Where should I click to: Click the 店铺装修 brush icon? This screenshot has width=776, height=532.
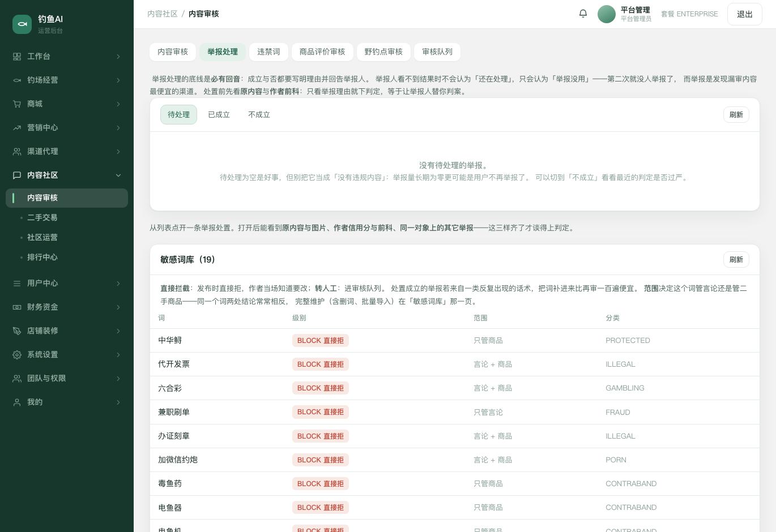pyautogui.click(x=17, y=331)
